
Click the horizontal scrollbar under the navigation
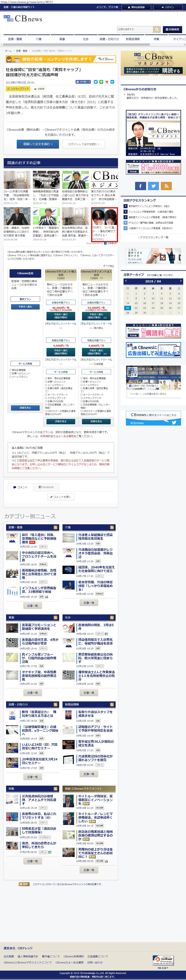(x=76, y=45)
